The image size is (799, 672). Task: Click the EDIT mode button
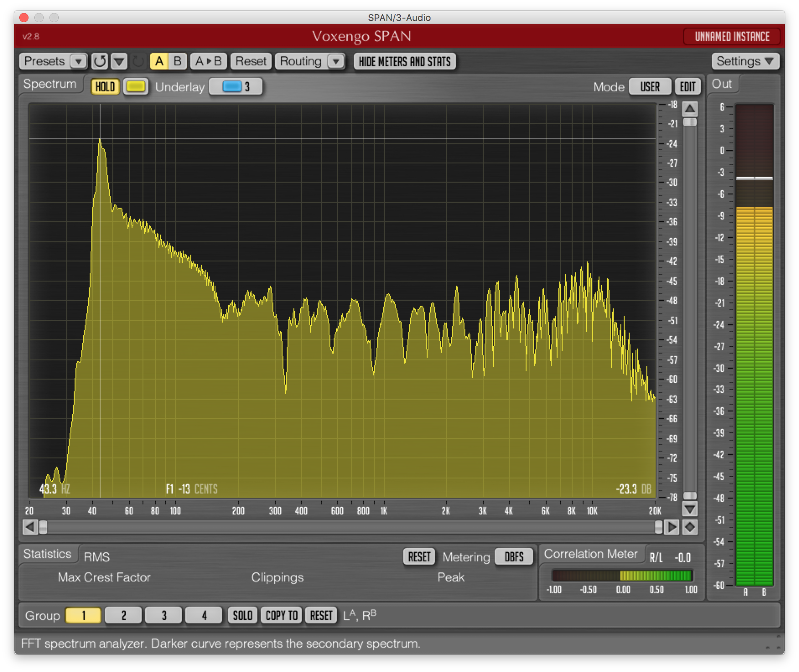pos(687,87)
